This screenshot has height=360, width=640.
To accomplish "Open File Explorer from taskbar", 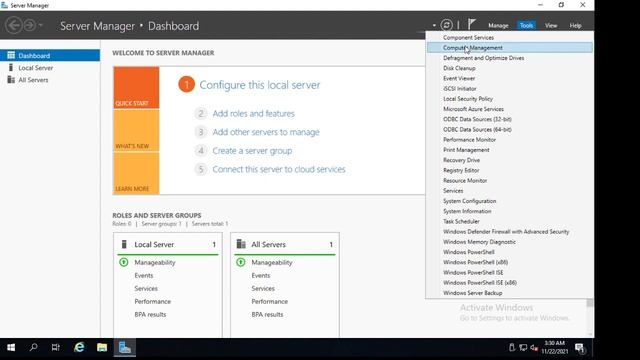I will [x=102, y=347].
